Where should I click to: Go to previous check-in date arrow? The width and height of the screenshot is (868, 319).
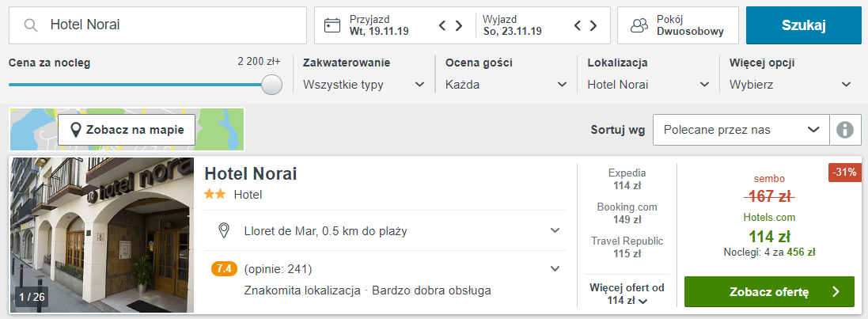(x=444, y=25)
